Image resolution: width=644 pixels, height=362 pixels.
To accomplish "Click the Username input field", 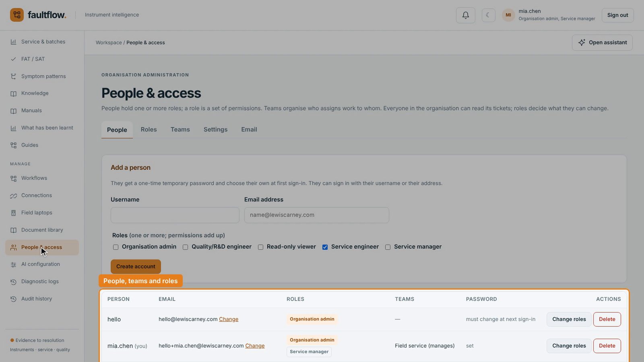I will tap(175, 215).
